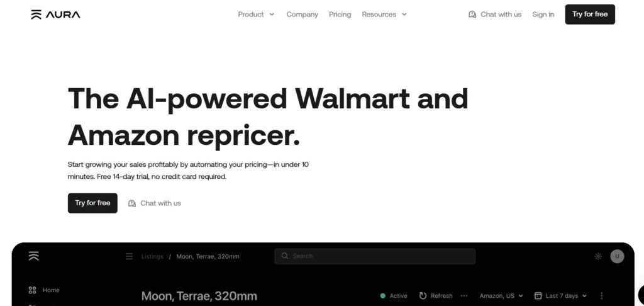Click the Aura icon in the dashboard sidebar

[34, 256]
